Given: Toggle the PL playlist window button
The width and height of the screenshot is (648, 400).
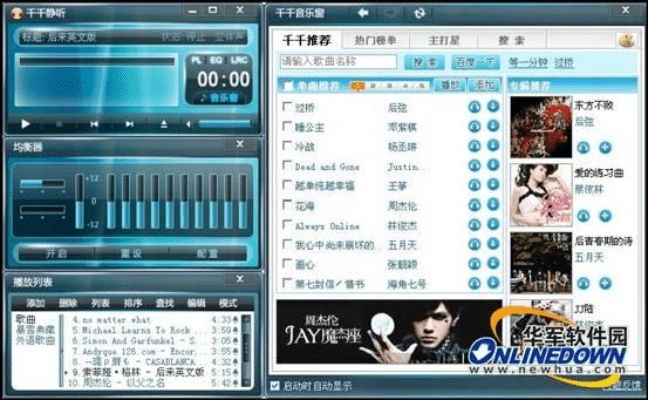Looking at the screenshot, I should coord(197,61).
